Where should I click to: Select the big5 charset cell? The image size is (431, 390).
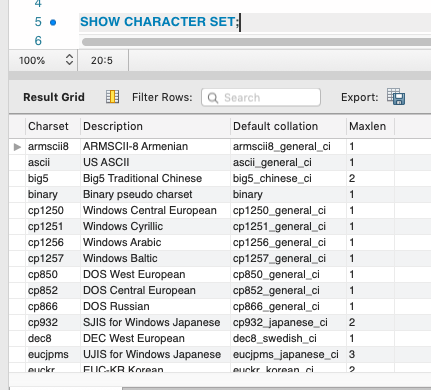point(53,178)
